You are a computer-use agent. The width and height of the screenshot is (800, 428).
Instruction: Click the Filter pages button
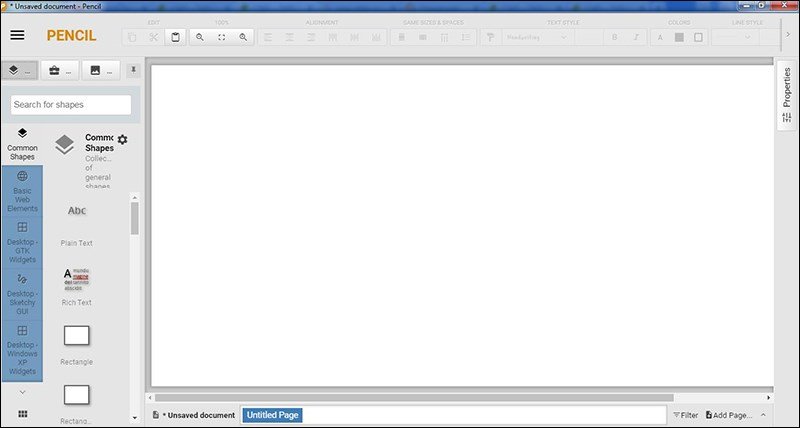tap(685, 415)
